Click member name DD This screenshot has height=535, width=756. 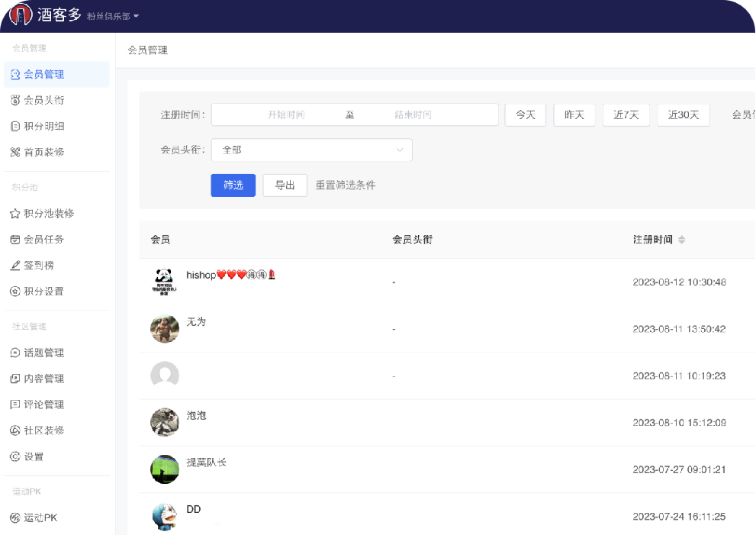click(x=193, y=509)
